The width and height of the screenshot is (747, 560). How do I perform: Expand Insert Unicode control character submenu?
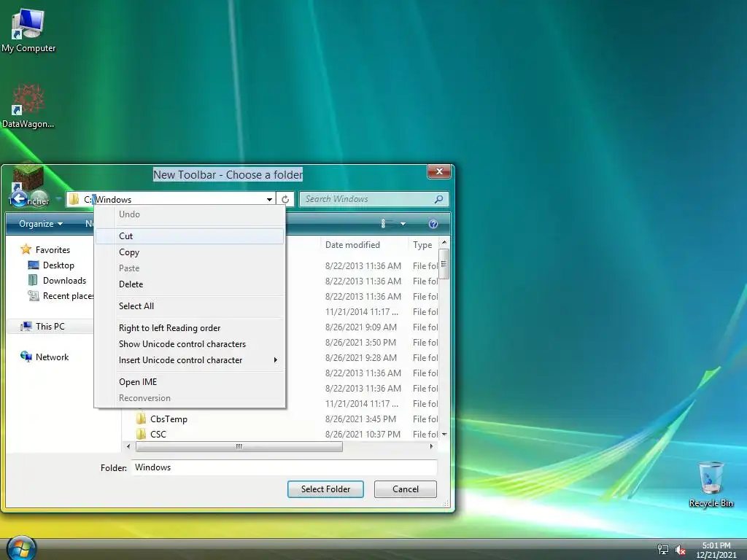[x=190, y=360]
